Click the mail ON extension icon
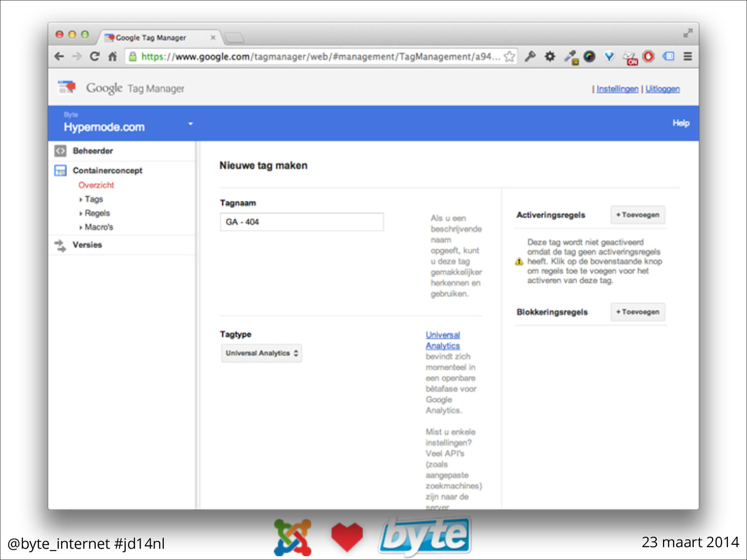 click(x=630, y=58)
